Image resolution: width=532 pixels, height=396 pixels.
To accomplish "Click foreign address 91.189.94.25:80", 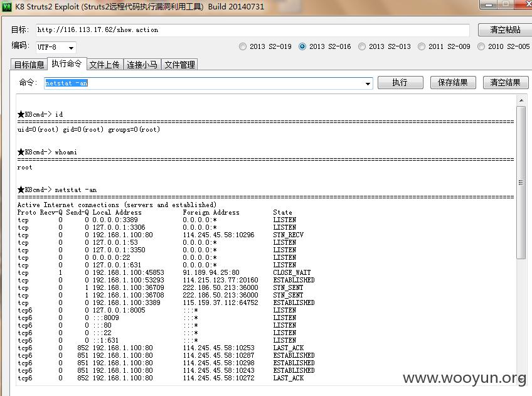I will coord(211,272).
